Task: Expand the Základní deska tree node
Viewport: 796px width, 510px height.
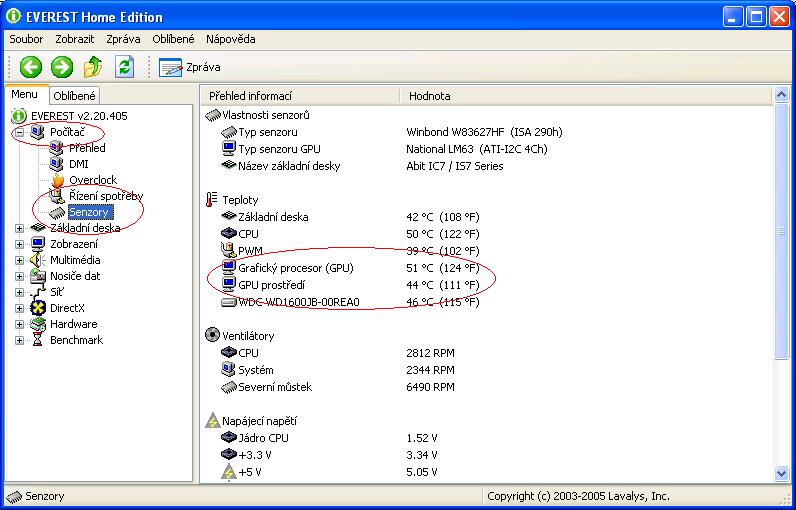Action: click(19, 228)
